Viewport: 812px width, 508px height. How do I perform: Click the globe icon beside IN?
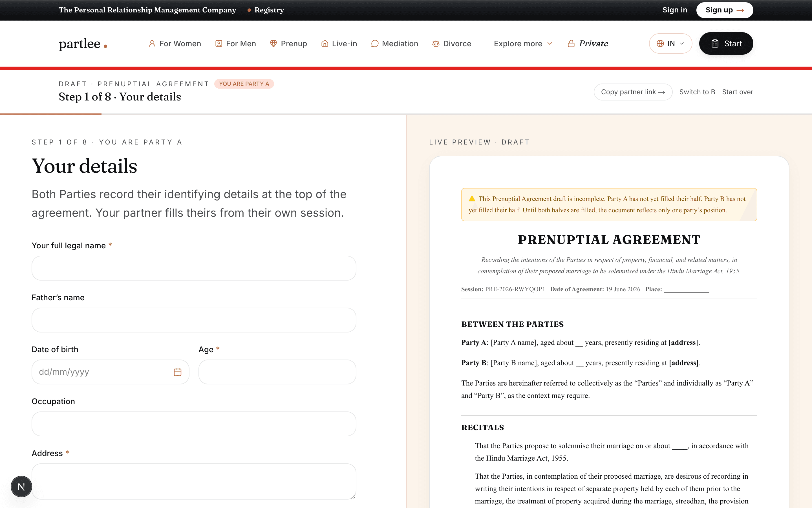point(660,44)
